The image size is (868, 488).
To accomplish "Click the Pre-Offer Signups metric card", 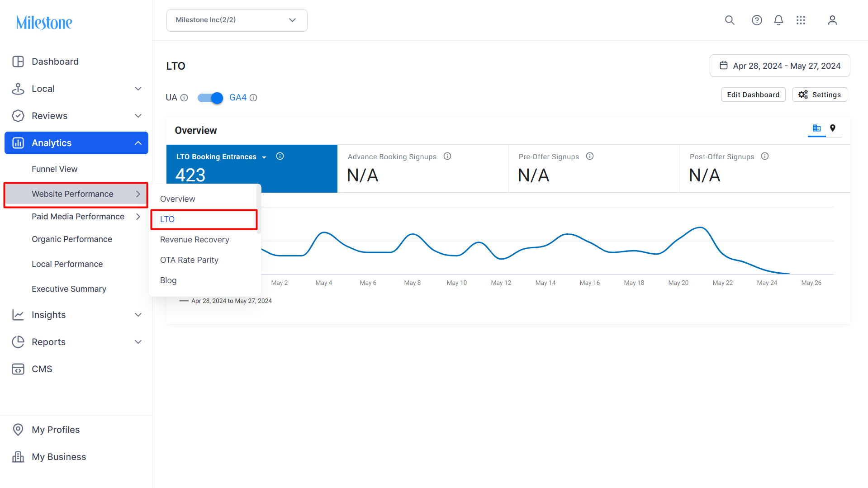I will (x=593, y=169).
